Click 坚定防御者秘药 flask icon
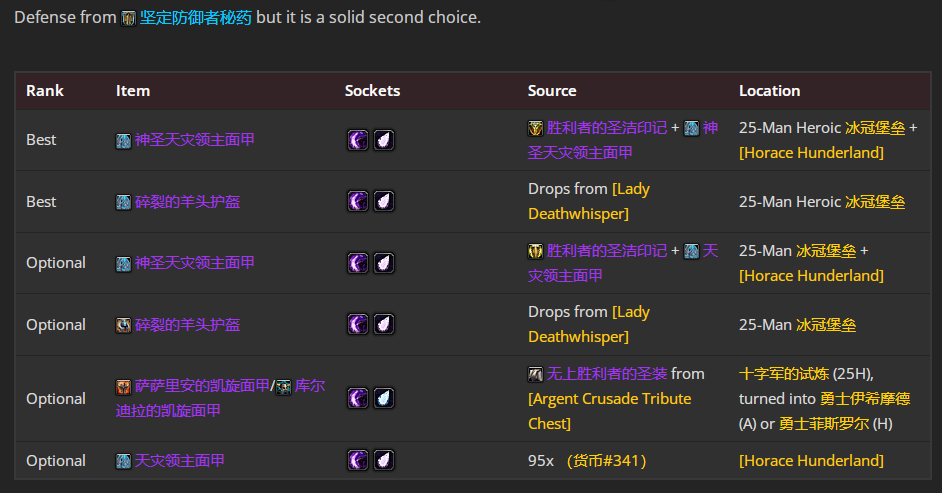The height and width of the screenshot is (493, 942). coord(128,19)
